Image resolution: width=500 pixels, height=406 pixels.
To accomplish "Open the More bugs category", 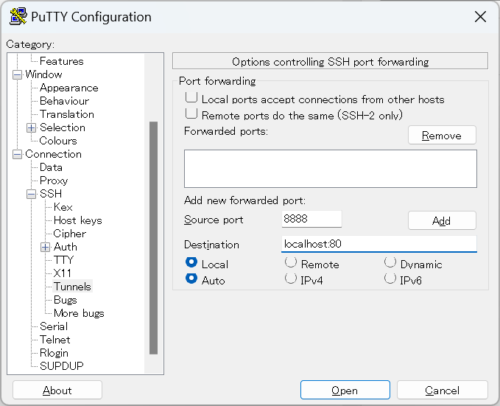I will (x=79, y=313).
